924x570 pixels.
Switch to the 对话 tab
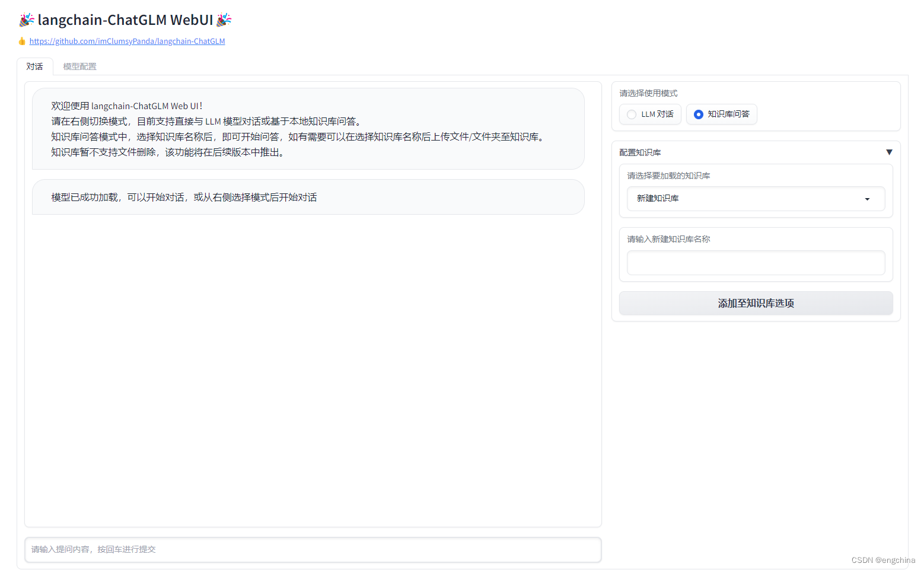click(34, 66)
